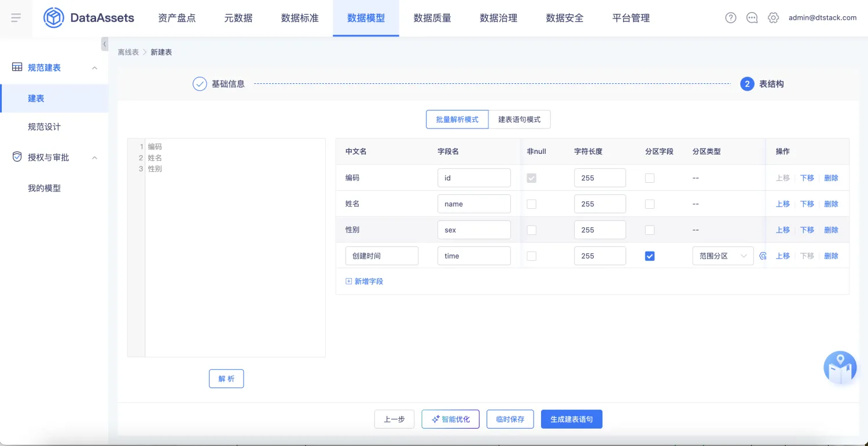868x446 pixels.
Task: Click the DataAssets cube logo
Action: pyautogui.click(x=54, y=18)
